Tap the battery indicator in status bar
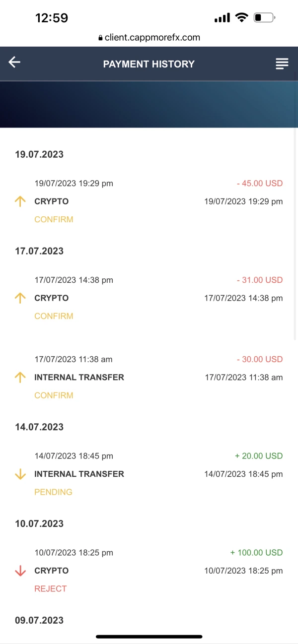 264,18
